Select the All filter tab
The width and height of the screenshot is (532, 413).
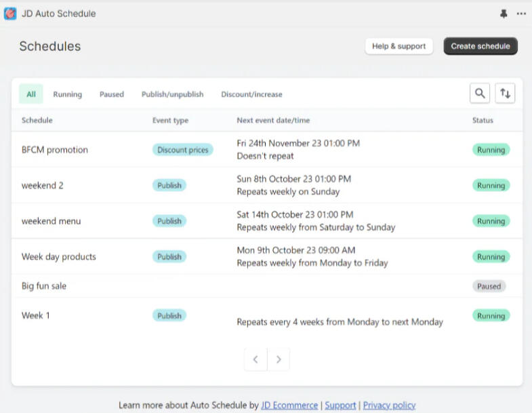(31, 94)
